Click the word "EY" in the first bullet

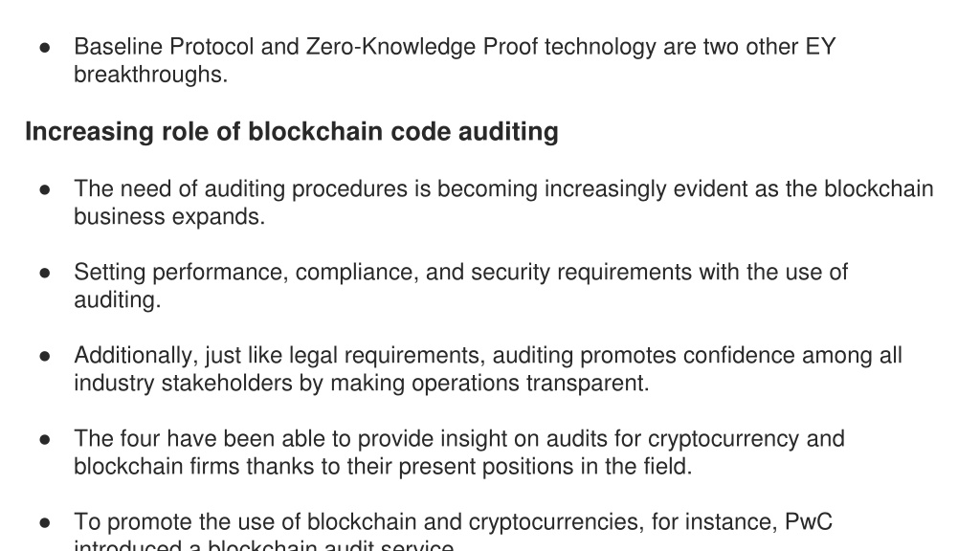(x=820, y=47)
